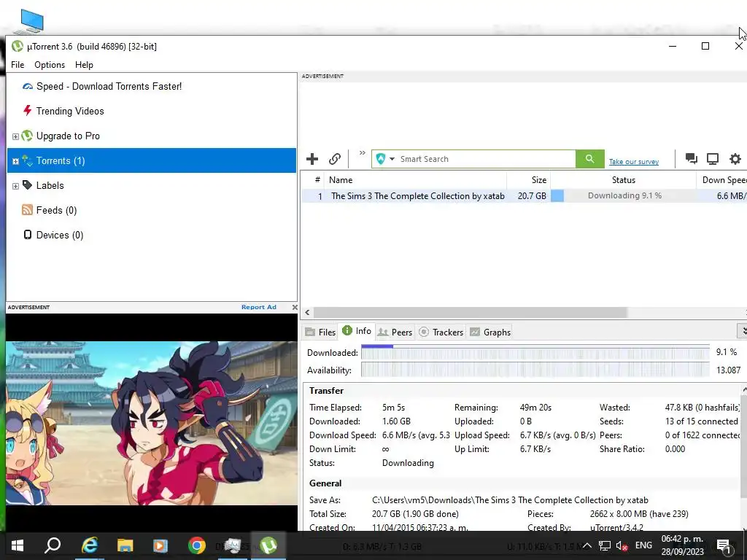Viewport: 747px width, 560px height.
Task: Select Torrents (1) in sidebar
Action: [x=152, y=160]
